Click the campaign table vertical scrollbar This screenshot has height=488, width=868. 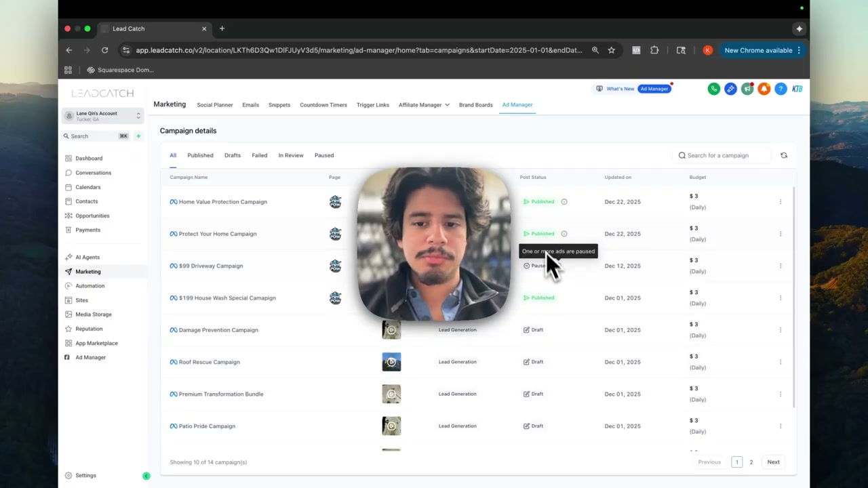(x=793, y=296)
